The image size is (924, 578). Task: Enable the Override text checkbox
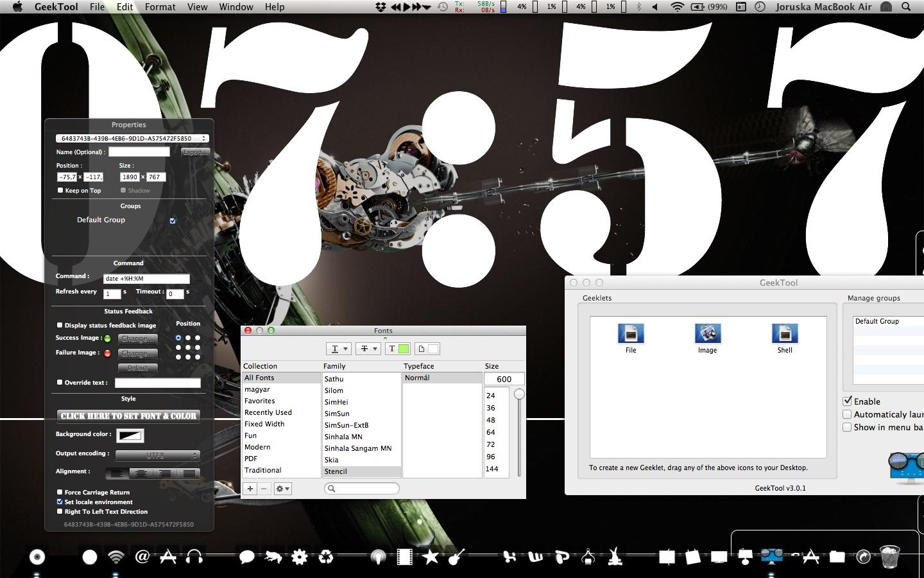point(60,382)
